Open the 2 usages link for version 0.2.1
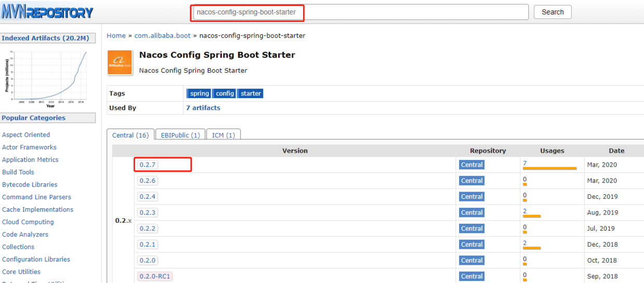 pos(525,242)
